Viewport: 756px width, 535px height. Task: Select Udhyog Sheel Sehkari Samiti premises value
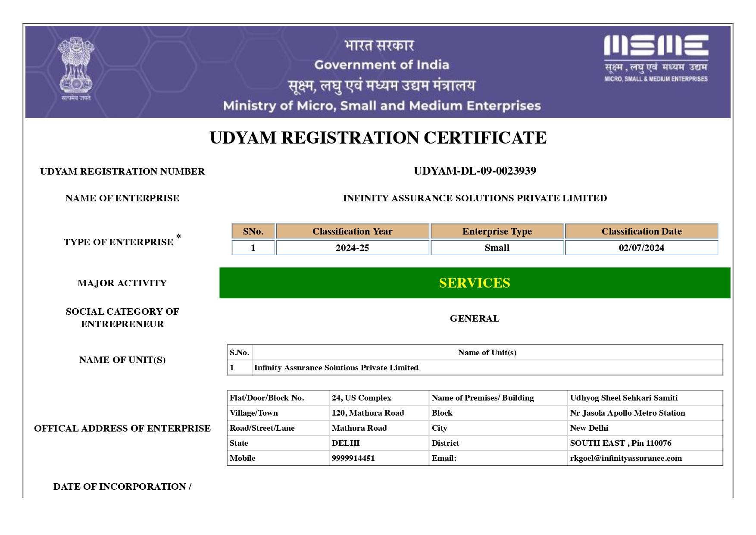[x=624, y=398]
